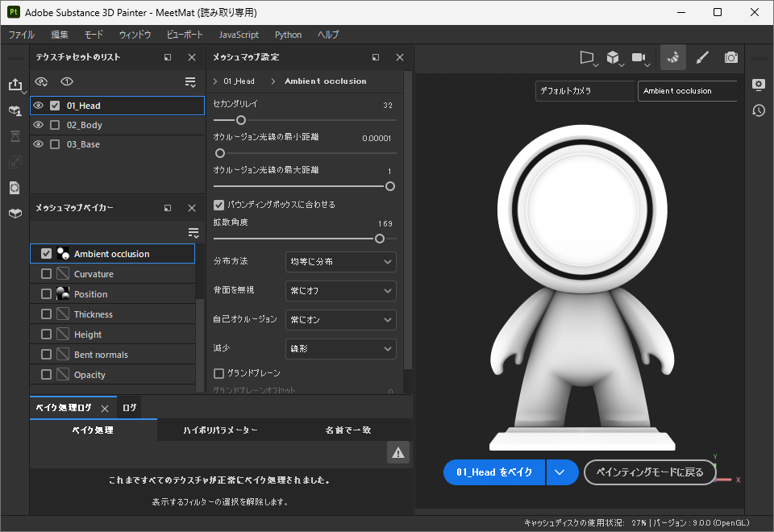Click the sort/filter icon in texture set list
Screen dimensions: 774x532
pyautogui.click(x=190, y=81)
